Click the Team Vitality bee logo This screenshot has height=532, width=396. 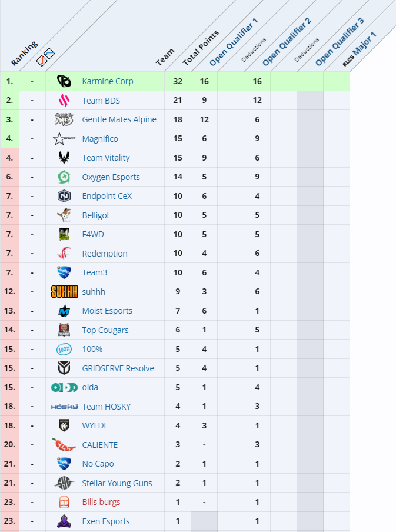tap(64, 158)
